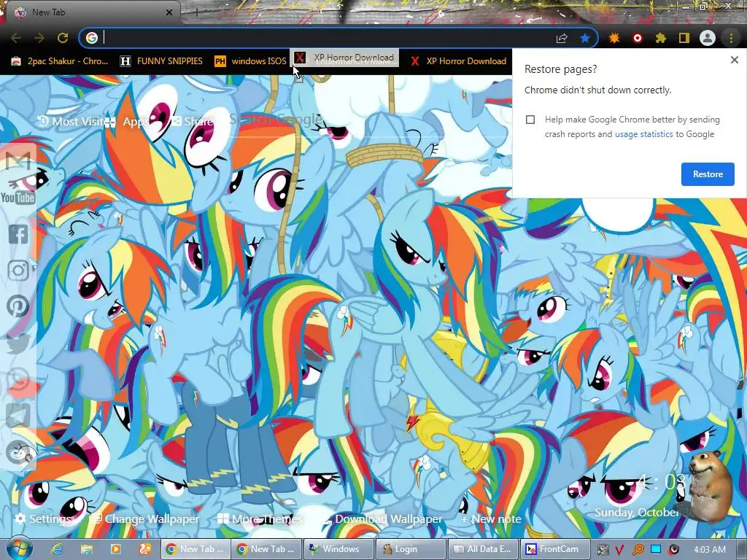
Task: Open the rightmost XP Horror Download bookmark
Action: point(458,61)
